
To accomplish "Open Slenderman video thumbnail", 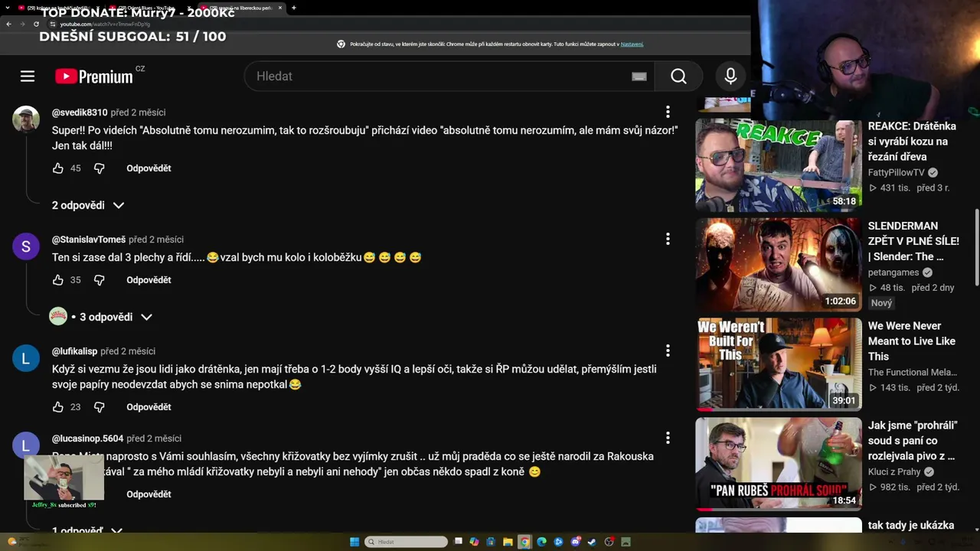I will pyautogui.click(x=779, y=265).
